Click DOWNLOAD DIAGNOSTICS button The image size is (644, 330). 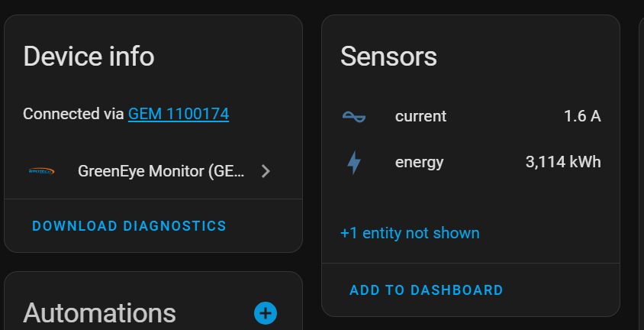click(x=130, y=226)
